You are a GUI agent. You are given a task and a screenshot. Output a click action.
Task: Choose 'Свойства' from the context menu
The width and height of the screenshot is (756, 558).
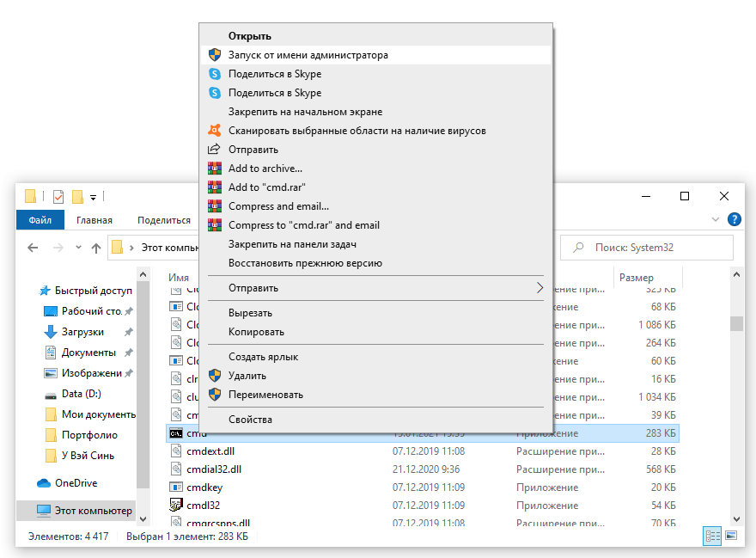(x=250, y=420)
